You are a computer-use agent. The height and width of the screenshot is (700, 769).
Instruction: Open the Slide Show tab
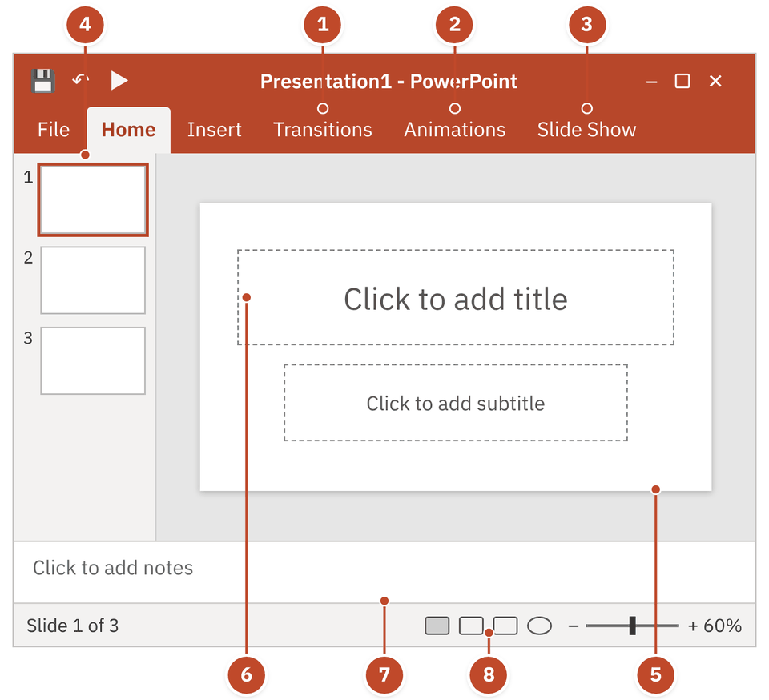(x=586, y=130)
